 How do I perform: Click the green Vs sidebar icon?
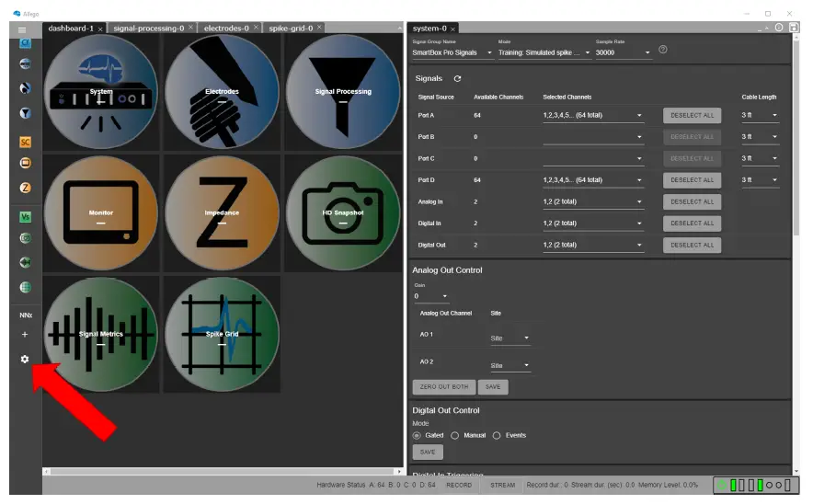tap(25, 217)
